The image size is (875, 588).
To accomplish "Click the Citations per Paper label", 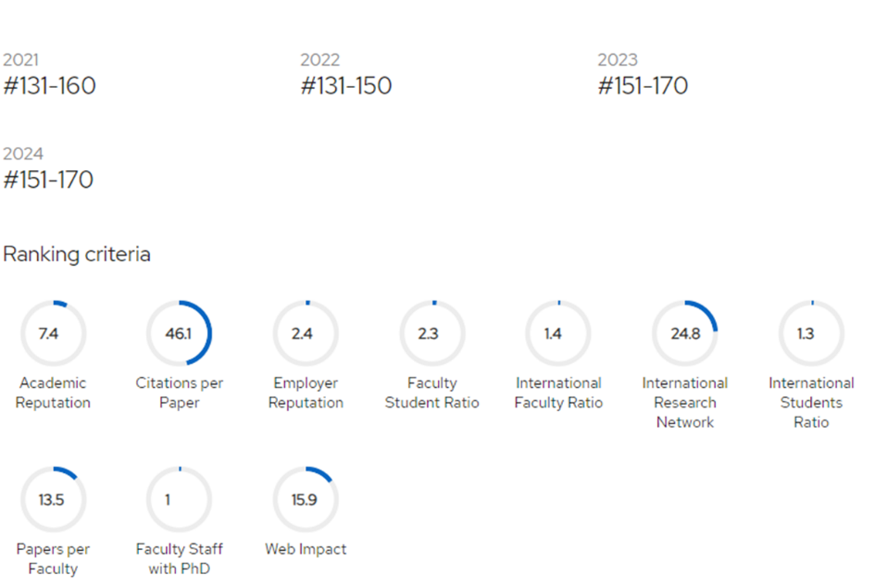I will 179,393.
